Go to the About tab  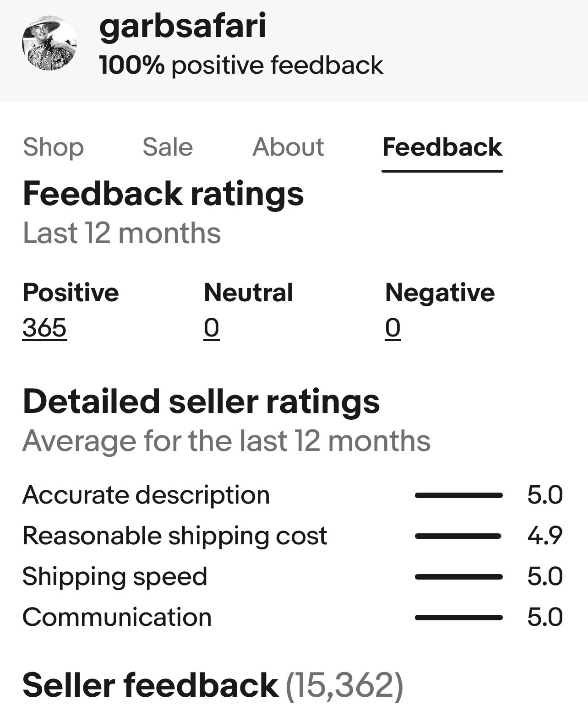coord(288,147)
